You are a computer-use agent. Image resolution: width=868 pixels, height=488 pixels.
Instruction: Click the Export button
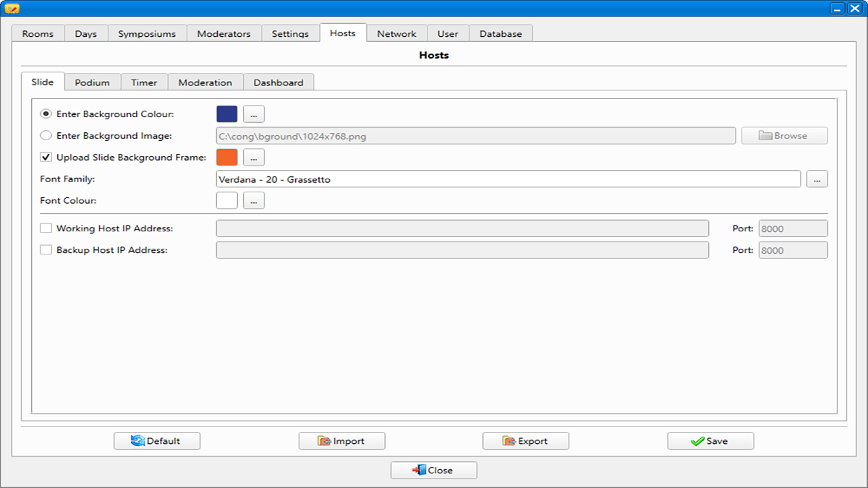[x=526, y=441]
